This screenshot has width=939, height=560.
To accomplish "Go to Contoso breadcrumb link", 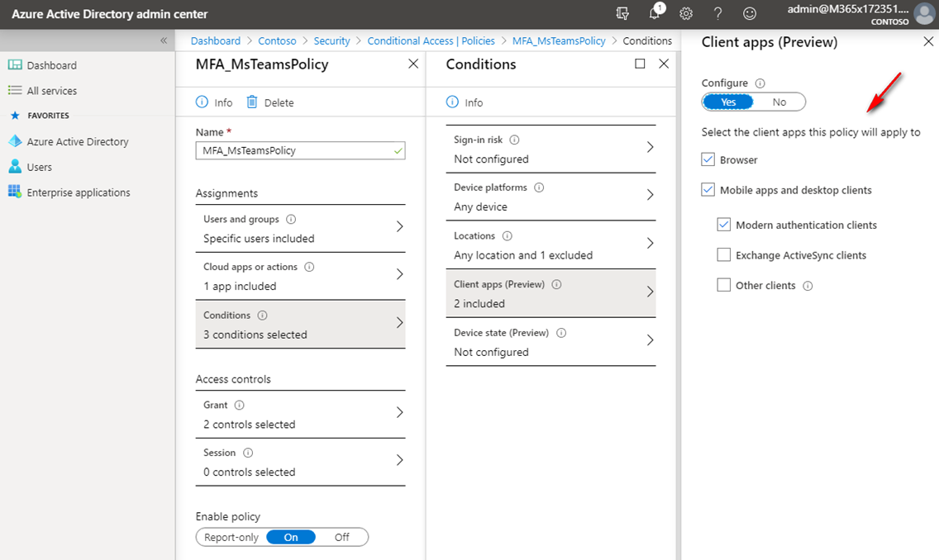I will pyautogui.click(x=277, y=40).
